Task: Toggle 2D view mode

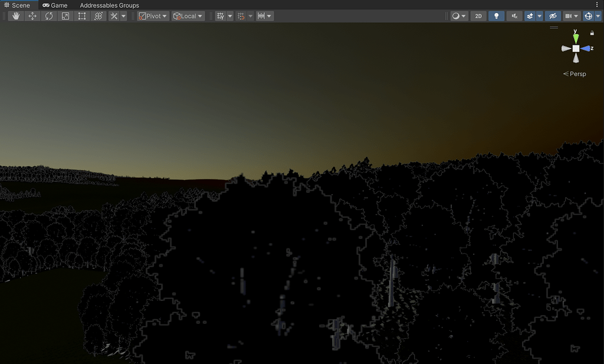Action: point(478,16)
